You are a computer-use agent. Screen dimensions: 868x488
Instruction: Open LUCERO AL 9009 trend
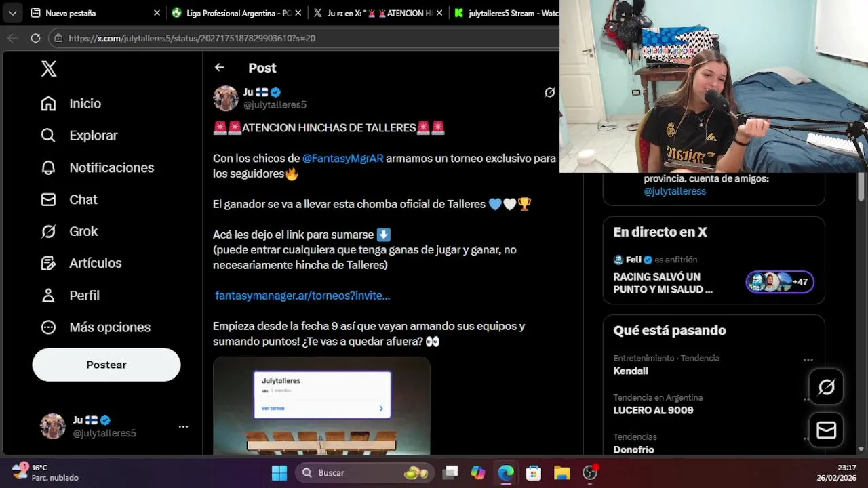click(653, 410)
